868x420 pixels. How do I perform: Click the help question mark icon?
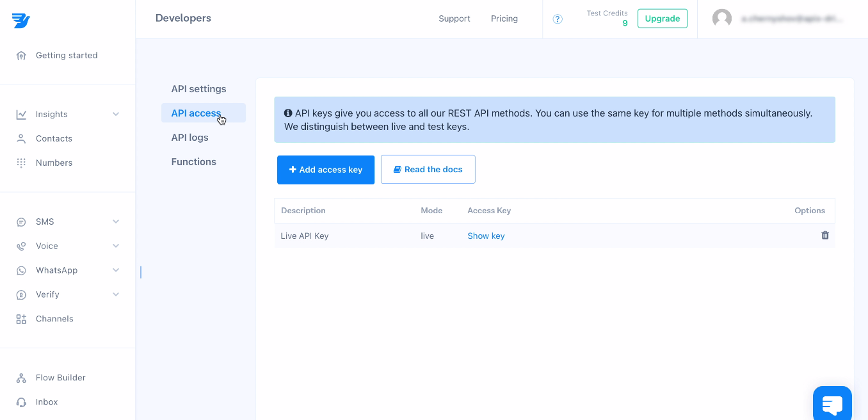click(x=558, y=19)
